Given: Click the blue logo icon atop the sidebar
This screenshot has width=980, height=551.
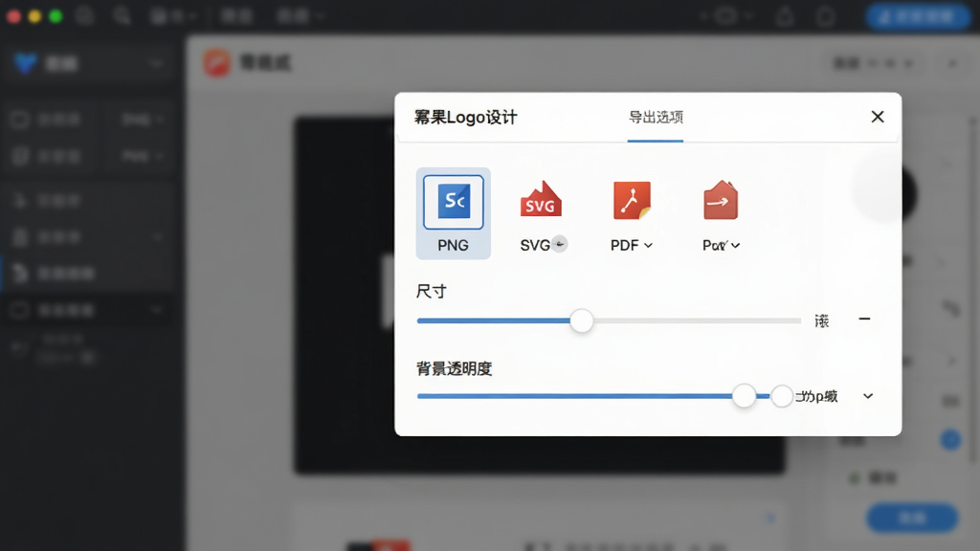Looking at the screenshot, I should (x=26, y=63).
